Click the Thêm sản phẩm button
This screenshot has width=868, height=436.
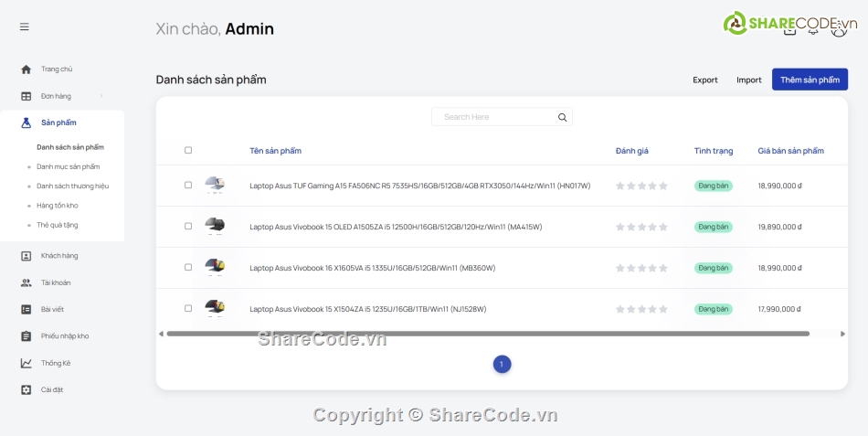pyautogui.click(x=810, y=80)
